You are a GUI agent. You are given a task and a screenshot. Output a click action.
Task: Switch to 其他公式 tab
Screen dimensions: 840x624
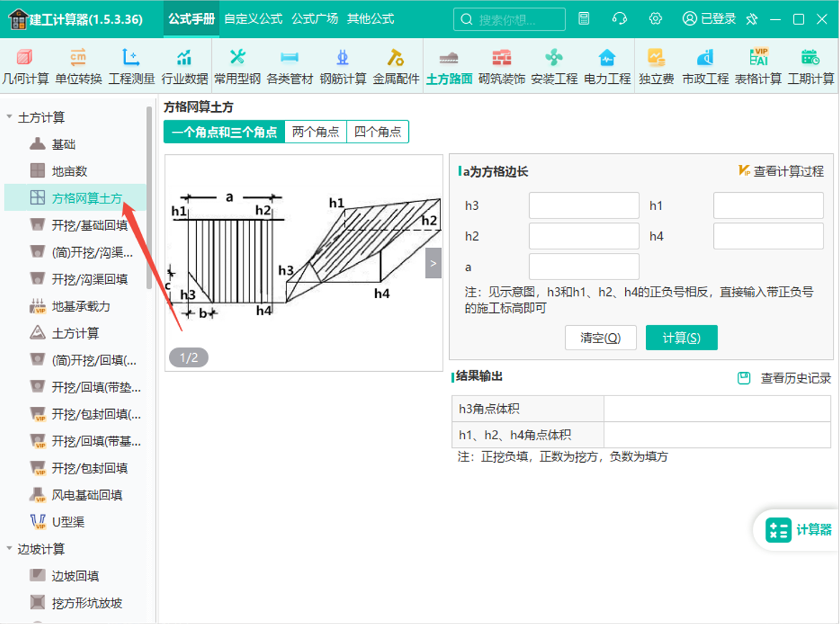(370, 19)
